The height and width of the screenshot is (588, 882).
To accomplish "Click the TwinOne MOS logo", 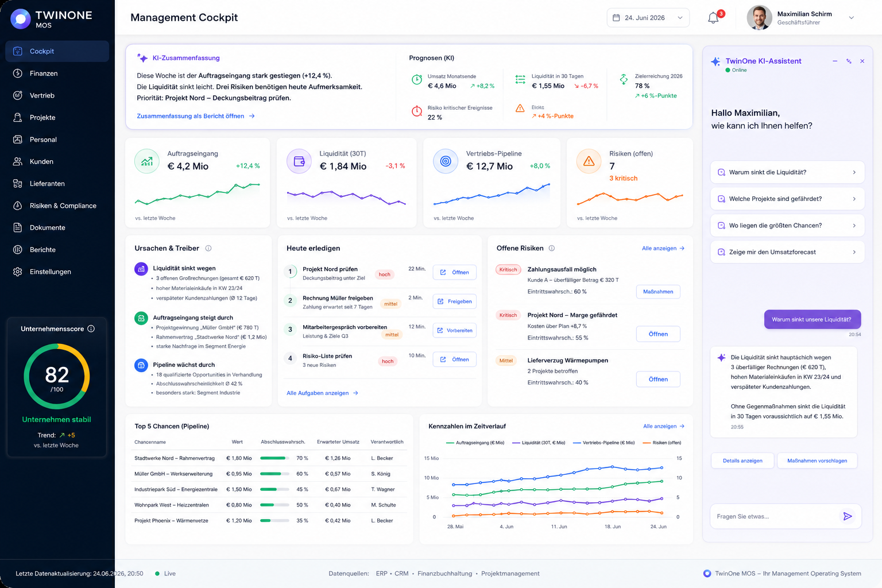I will pyautogui.click(x=52, y=19).
